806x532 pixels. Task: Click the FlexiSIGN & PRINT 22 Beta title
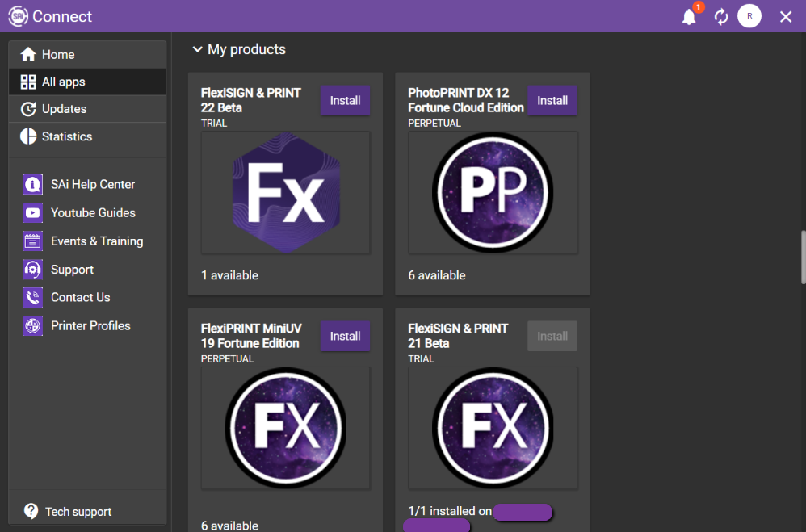point(251,100)
